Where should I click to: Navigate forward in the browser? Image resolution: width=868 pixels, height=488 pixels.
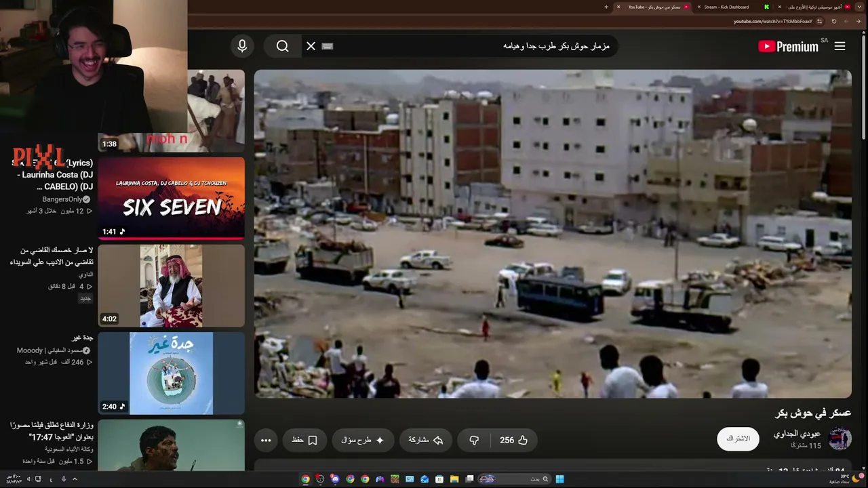tap(846, 21)
